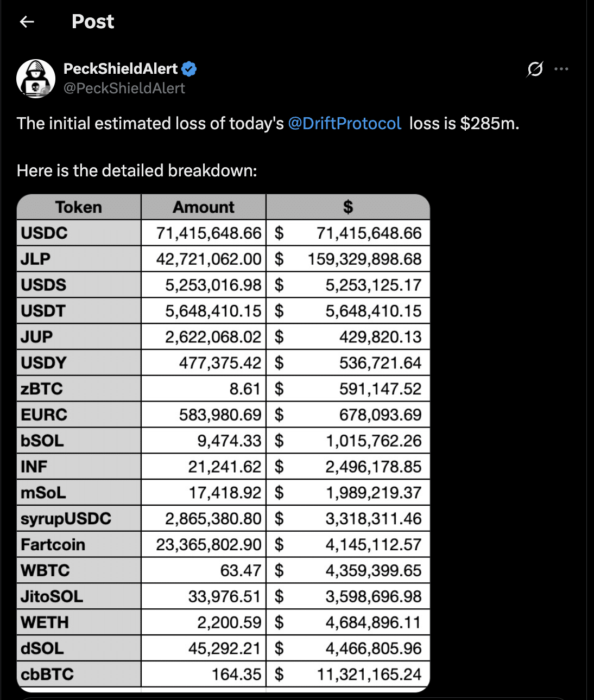This screenshot has width=594, height=700.
Task: Follow the @DriftProtocol mention link
Action: point(344,124)
